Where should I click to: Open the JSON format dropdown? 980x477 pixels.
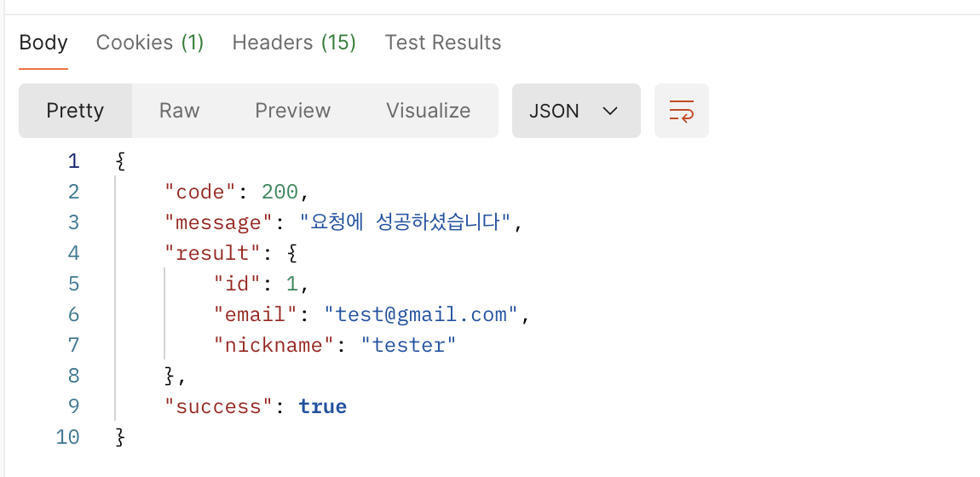coord(576,111)
